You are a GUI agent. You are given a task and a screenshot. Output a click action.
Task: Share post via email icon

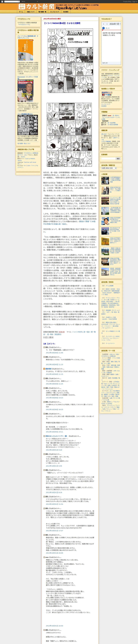point(44,337)
